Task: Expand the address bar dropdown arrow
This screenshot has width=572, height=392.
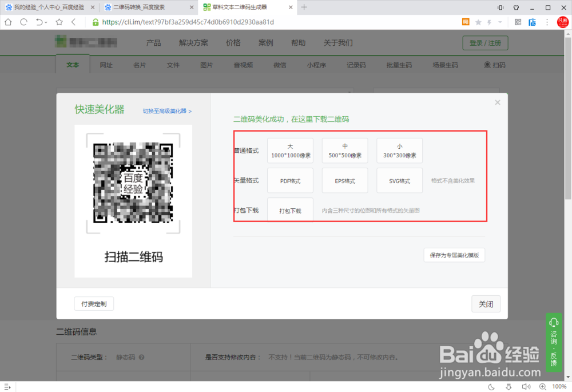Action: [x=500, y=22]
